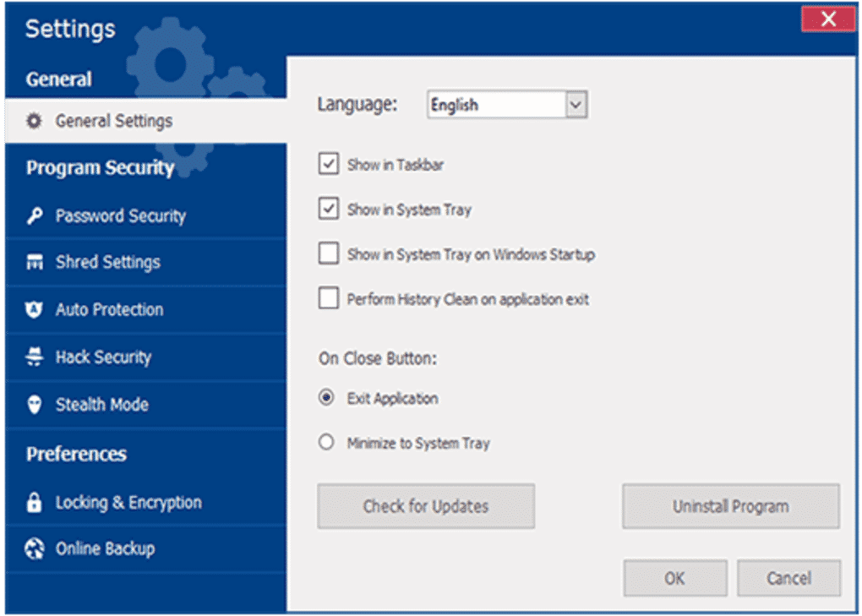The height and width of the screenshot is (616, 862).
Task: Click the Uninstall Program button
Action: 730,506
